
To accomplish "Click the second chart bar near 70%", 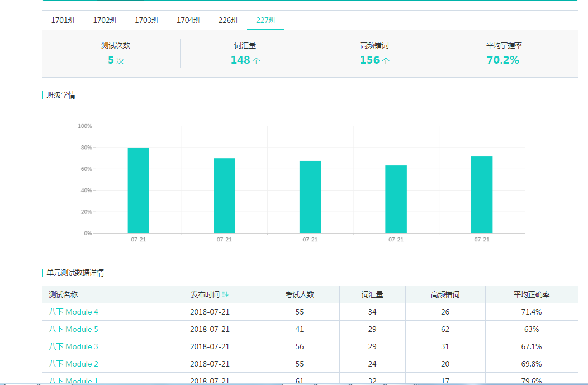I will point(224,196).
